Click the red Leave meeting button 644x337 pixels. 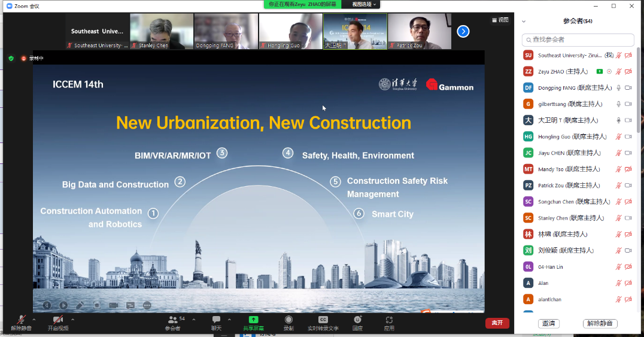click(x=497, y=323)
